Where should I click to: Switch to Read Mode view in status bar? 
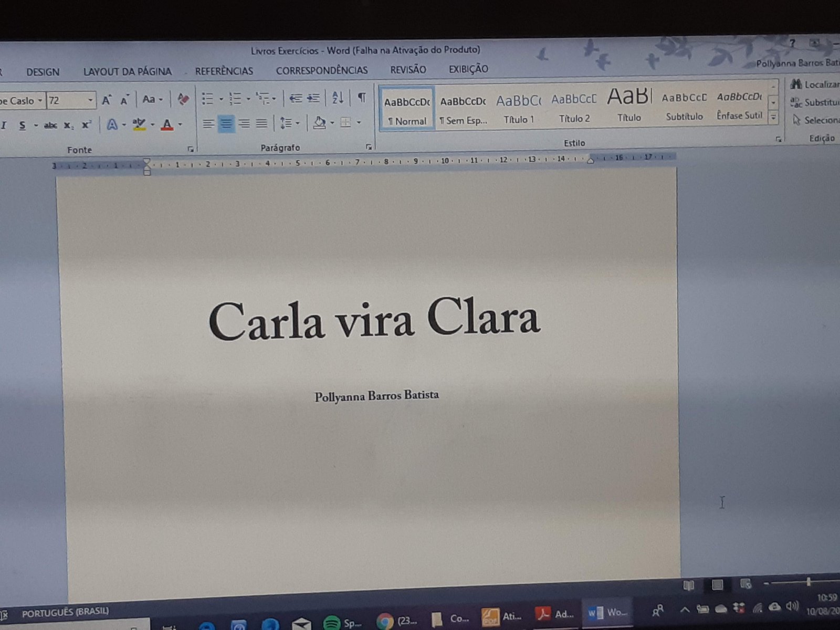click(x=689, y=585)
